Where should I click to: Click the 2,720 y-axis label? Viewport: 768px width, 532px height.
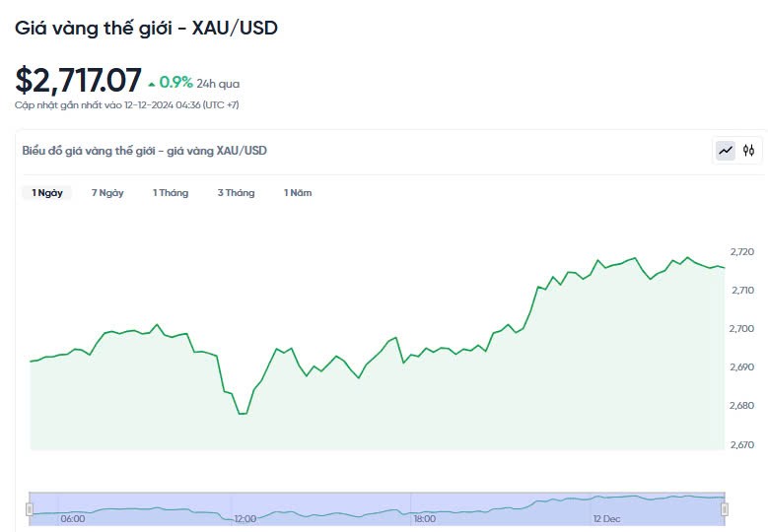pyautogui.click(x=740, y=252)
